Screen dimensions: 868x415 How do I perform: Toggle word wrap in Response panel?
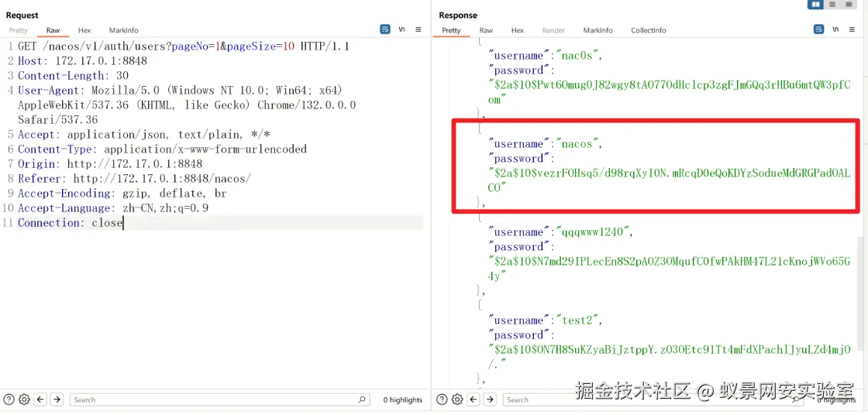pos(818,29)
